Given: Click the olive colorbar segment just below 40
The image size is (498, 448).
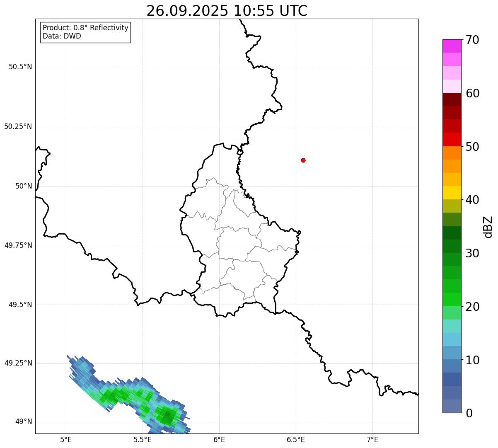Looking at the screenshot, I should [452, 206].
